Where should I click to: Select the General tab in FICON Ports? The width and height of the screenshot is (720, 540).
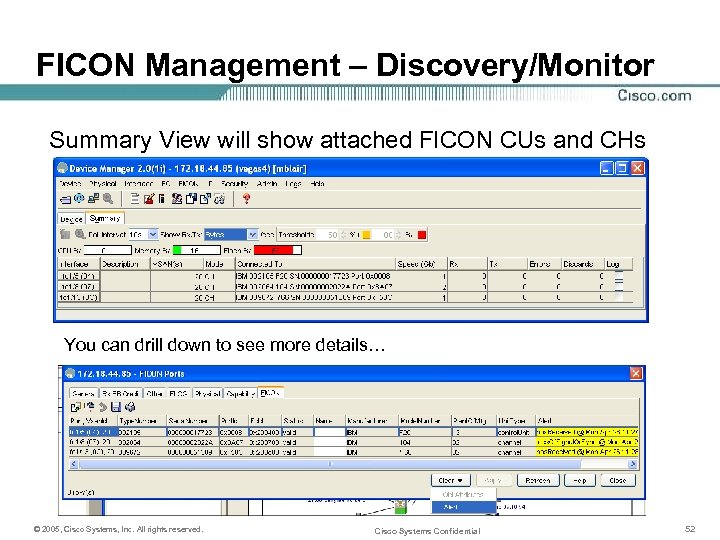point(84,394)
